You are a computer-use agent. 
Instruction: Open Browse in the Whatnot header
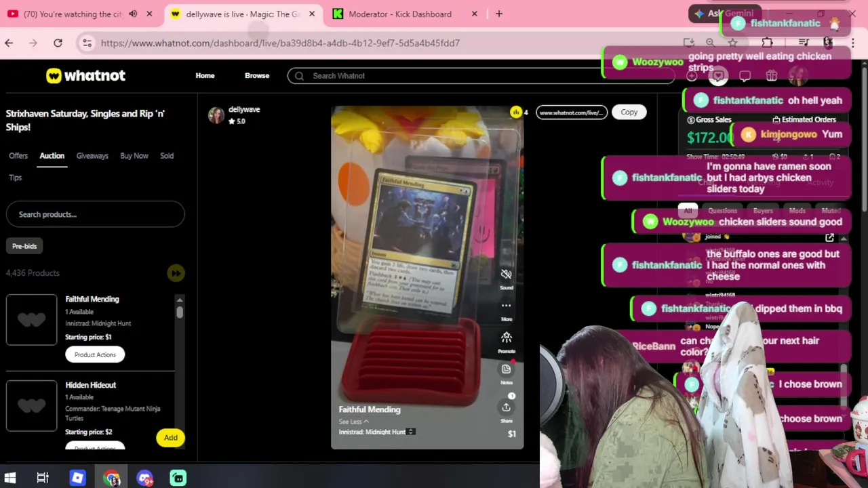pyautogui.click(x=257, y=76)
